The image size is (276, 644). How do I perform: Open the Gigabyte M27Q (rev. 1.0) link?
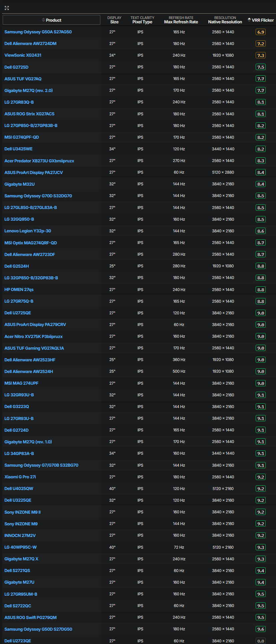pos(28,442)
